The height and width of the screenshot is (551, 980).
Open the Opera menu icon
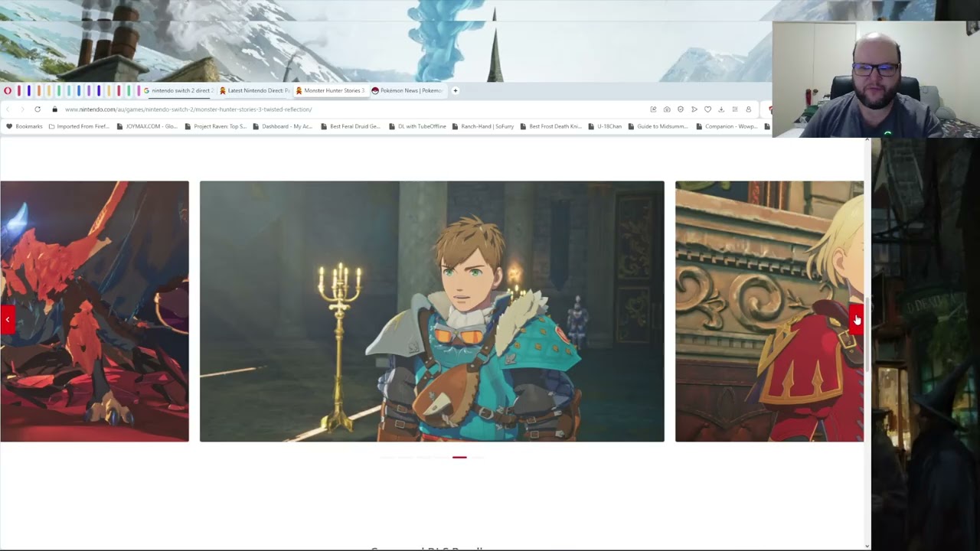[8, 90]
